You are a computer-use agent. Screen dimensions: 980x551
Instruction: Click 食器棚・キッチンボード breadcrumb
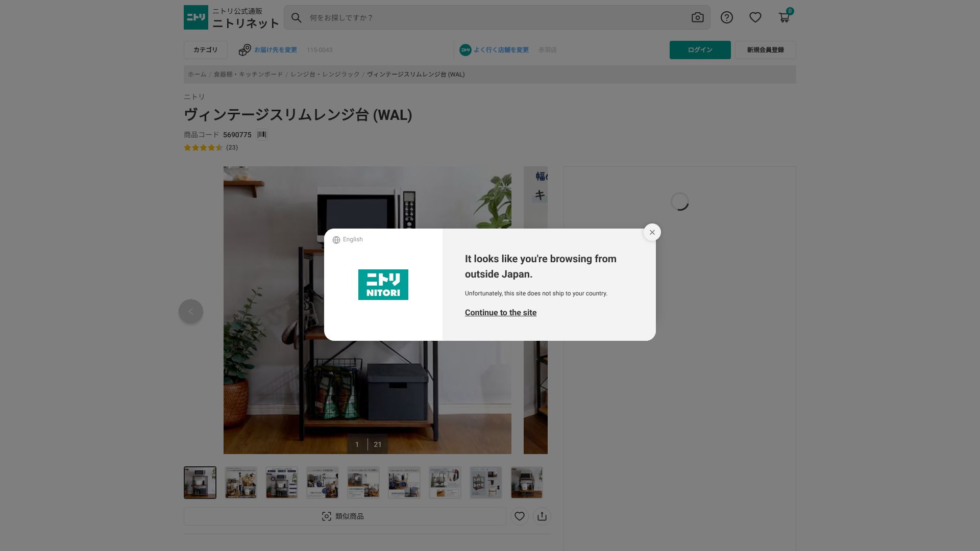[248, 74]
